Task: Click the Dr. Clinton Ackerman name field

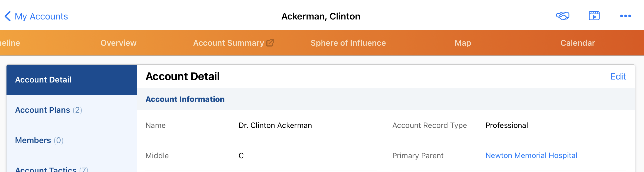Action: pos(275,125)
